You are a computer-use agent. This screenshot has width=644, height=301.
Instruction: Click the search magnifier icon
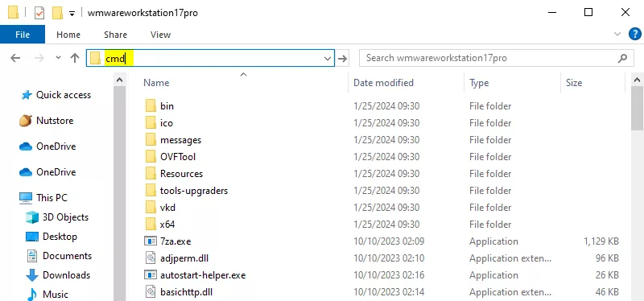pos(622,58)
